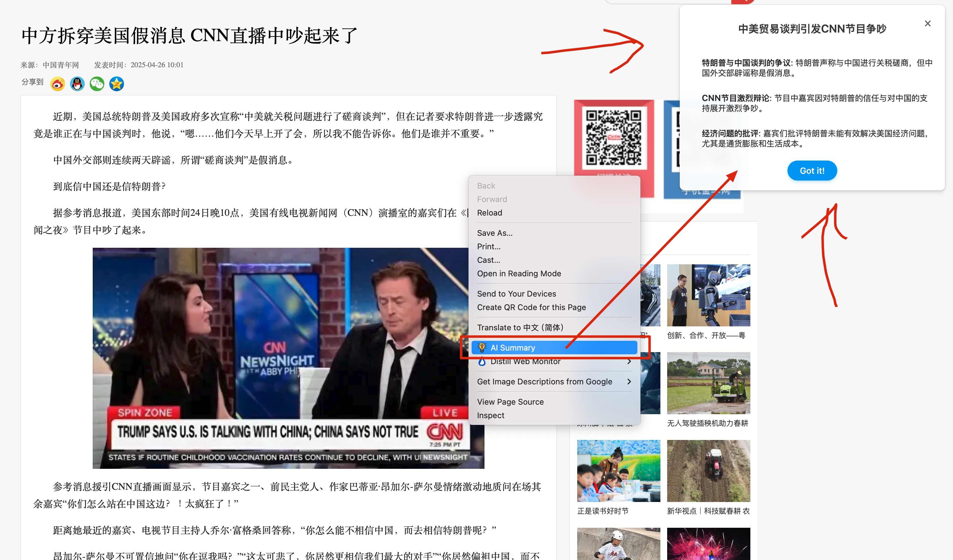Screen dimensions: 953x560
Task: Close the AI summary popup
Action: pos(928,23)
